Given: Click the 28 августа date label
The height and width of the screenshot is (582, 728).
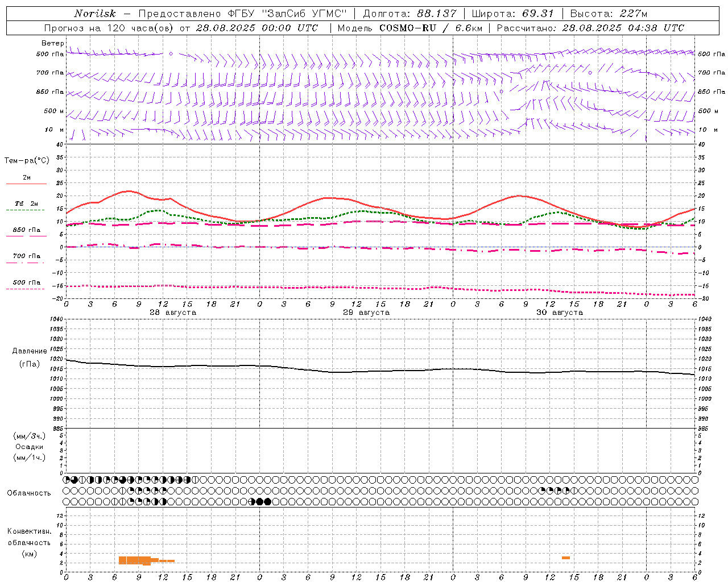Looking at the screenshot, I should 173,313.
